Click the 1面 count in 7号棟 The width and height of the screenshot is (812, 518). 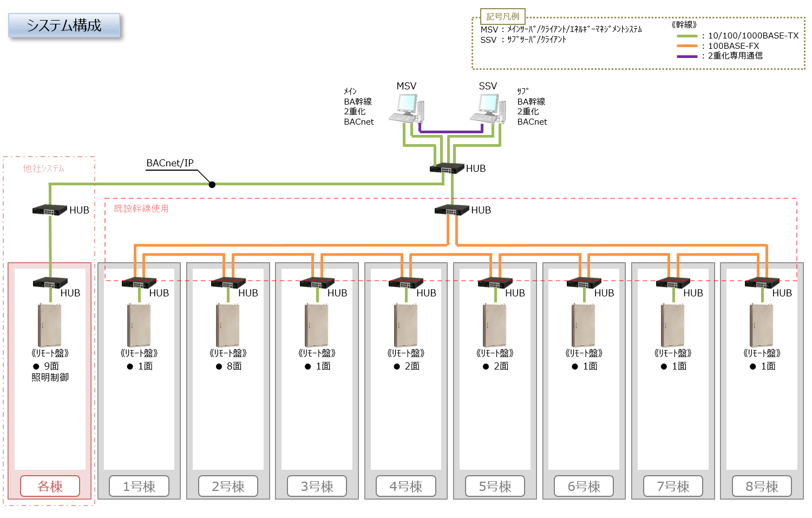[x=679, y=366]
